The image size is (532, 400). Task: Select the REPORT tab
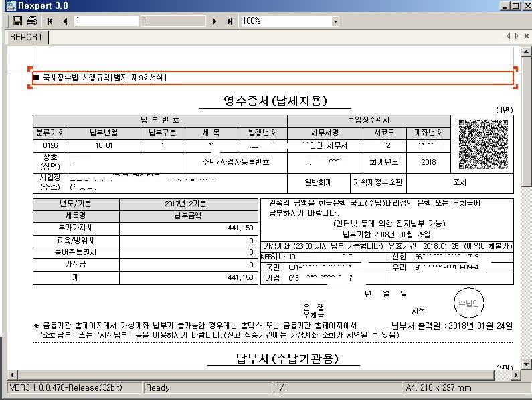(x=26, y=38)
